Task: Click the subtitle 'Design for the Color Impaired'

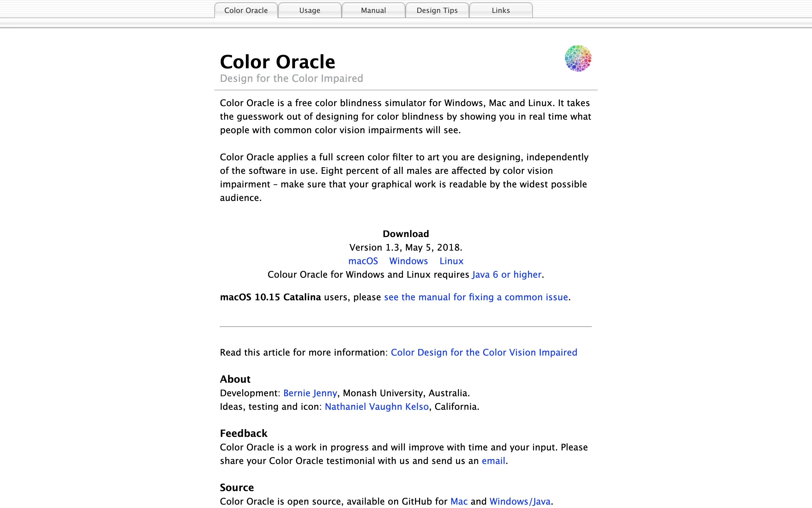Action: [291, 78]
